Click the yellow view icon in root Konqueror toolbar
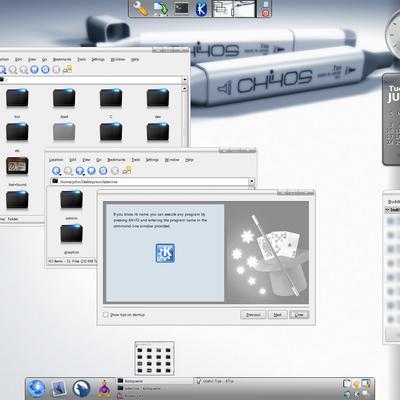This screenshot has height=400, width=400. pos(68,69)
